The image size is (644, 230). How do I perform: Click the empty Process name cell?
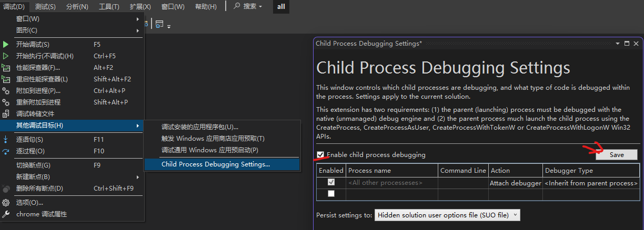[x=391, y=194]
